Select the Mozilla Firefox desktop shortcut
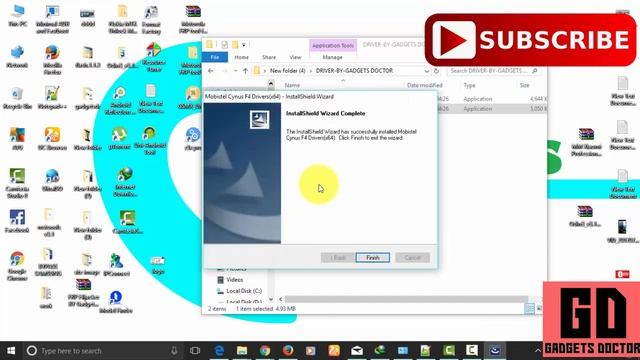The image size is (640, 360). click(x=52, y=60)
